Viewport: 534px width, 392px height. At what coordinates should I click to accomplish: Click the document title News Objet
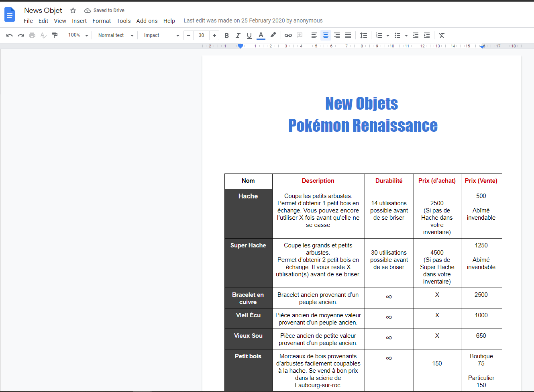(43, 10)
